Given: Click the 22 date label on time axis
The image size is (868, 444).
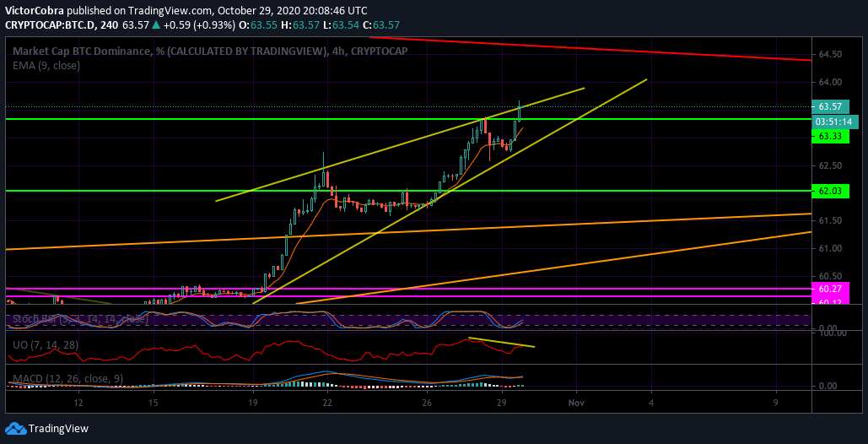Looking at the screenshot, I should 327,403.
